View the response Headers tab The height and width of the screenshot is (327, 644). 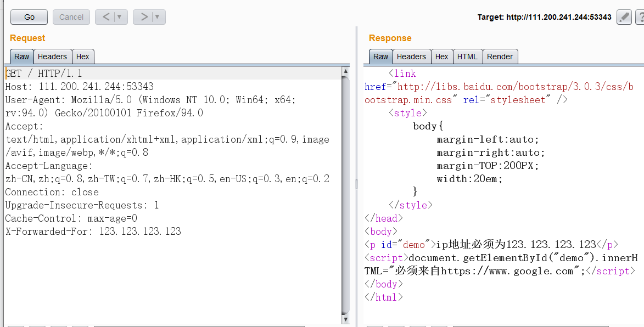(x=411, y=56)
